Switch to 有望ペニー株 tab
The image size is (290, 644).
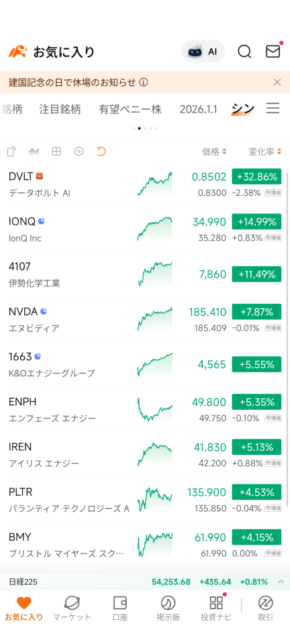coord(130,109)
